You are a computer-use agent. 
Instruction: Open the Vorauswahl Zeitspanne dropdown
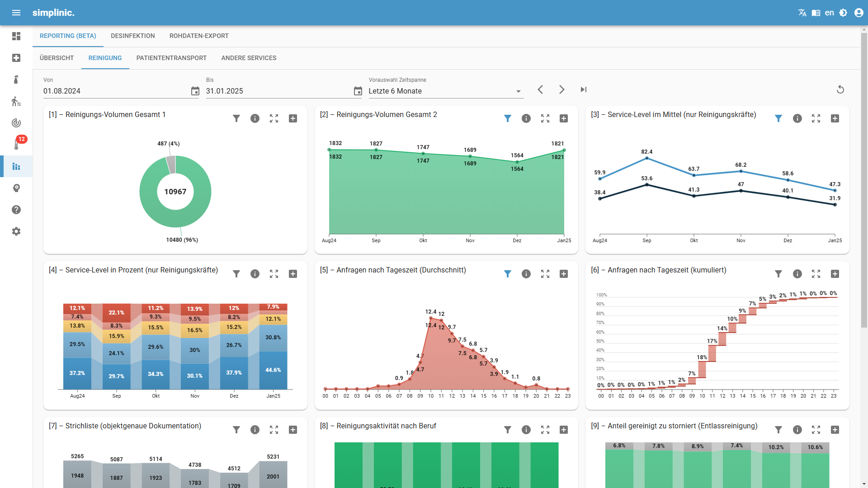[x=518, y=91]
